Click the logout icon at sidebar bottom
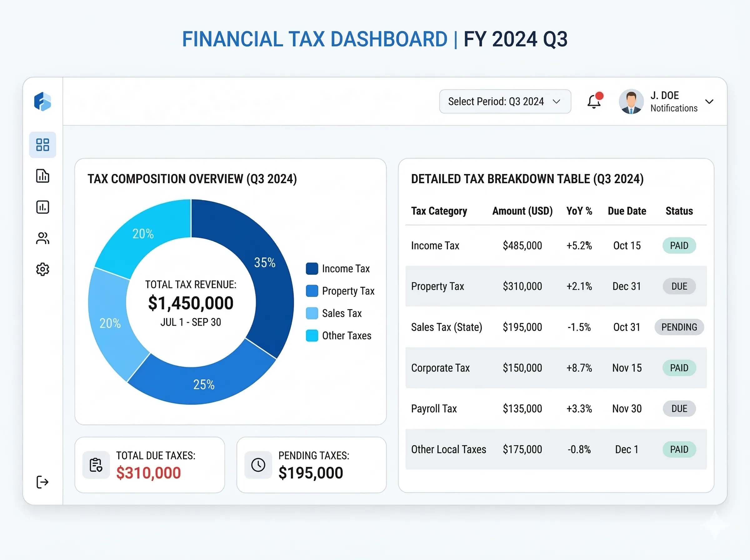Screen dimensions: 750x560 point(42,482)
